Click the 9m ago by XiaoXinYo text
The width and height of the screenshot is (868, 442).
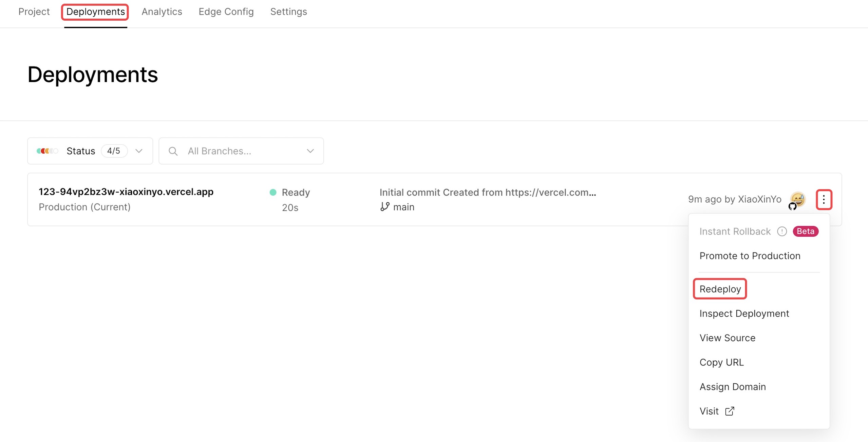click(735, 199)
